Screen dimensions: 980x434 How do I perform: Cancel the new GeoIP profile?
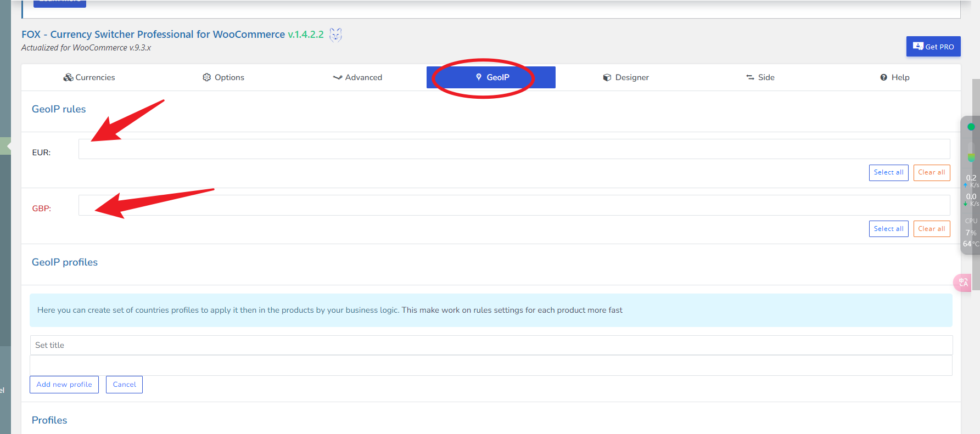(124, 385)
